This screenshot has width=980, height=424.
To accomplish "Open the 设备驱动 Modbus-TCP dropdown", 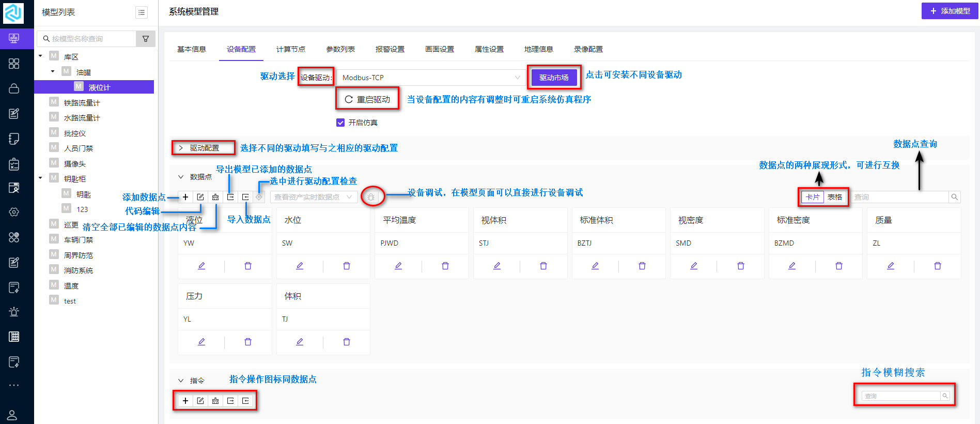I will (431, 78).
